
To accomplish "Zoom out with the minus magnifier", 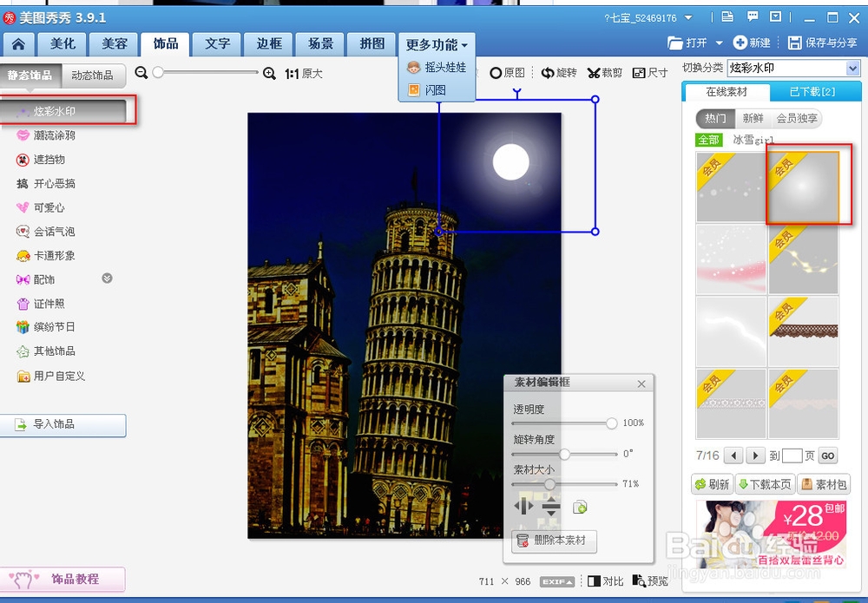I will point(141,73).
